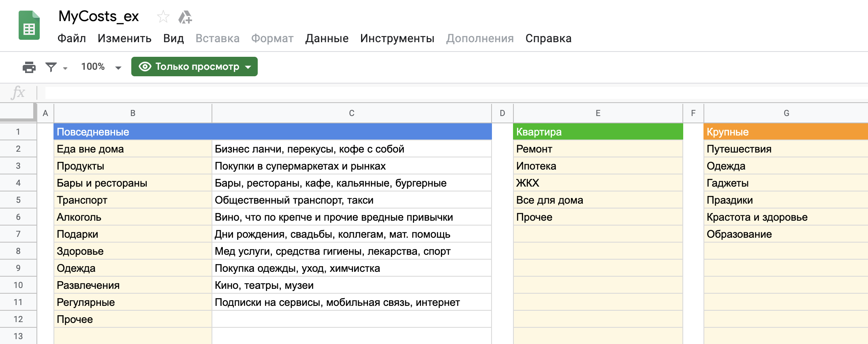Viewport: 868px width, 344px height.
Task: Select the 'ЖКХ' cell
Action: click(598, 183)
